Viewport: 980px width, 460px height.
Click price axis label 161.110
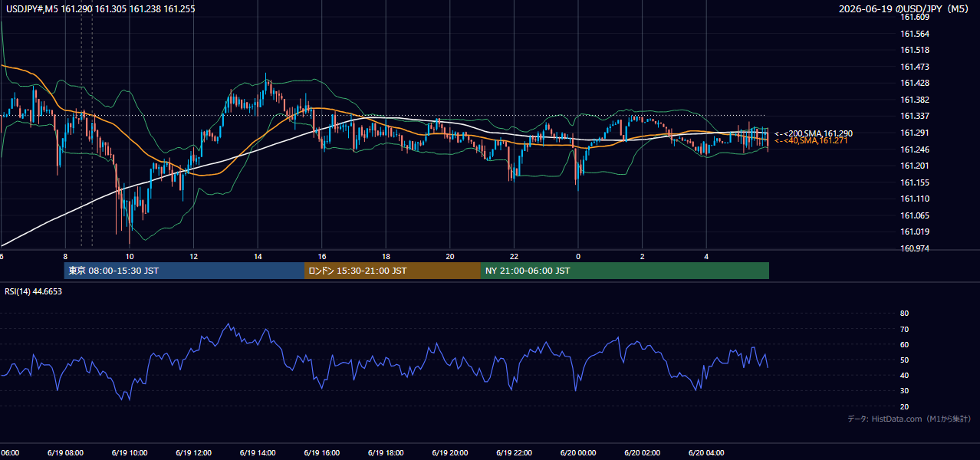coord(914,199)
